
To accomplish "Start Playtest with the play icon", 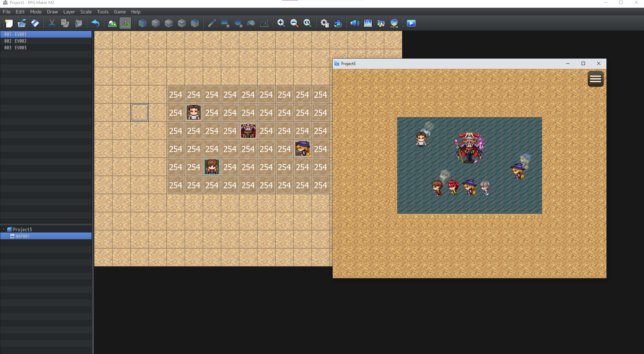I will point(411,23).
